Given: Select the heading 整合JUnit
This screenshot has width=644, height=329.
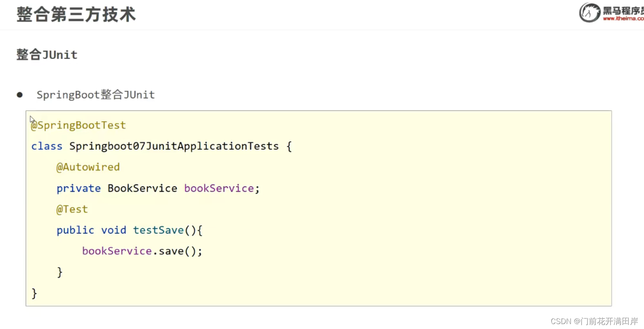Looking at the screenshot, I should pos(47,55).
